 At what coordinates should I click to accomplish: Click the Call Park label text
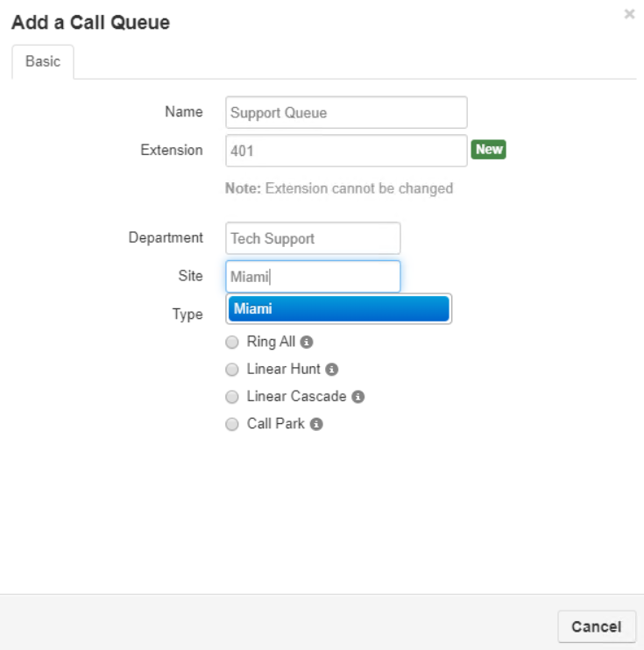[x=276, y=424]
